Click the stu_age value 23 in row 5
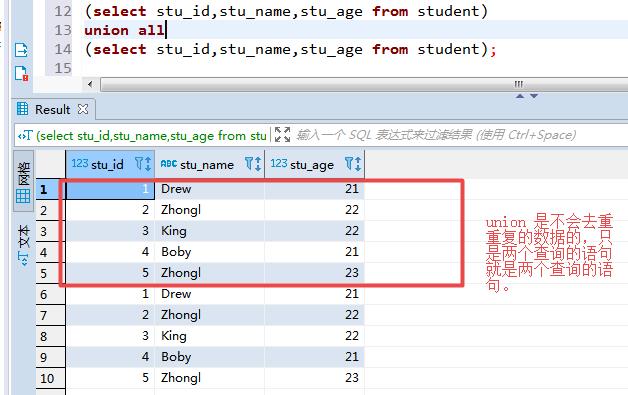628x395 pixels. [x=315, y=272]
